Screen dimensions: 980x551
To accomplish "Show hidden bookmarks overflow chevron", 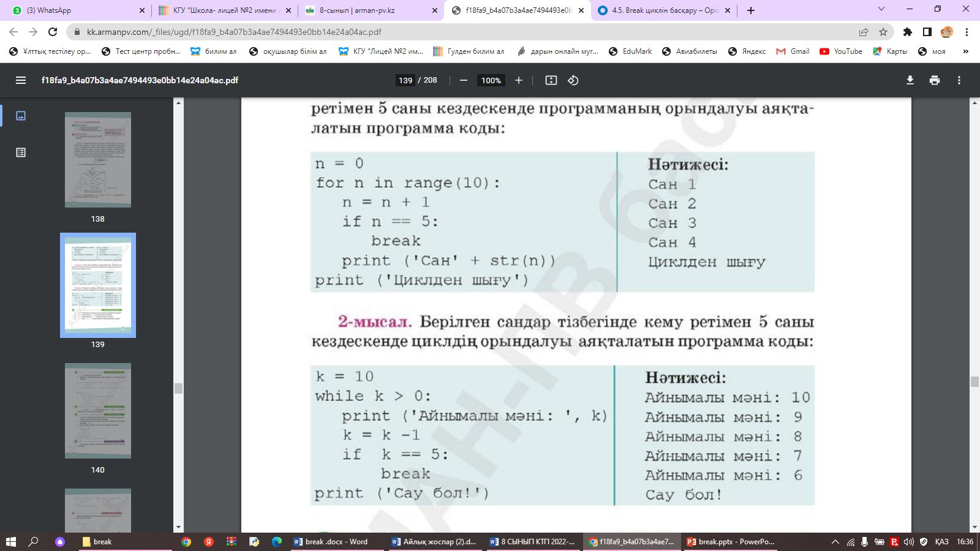I will pyautogui.click(x=966, y=51).
